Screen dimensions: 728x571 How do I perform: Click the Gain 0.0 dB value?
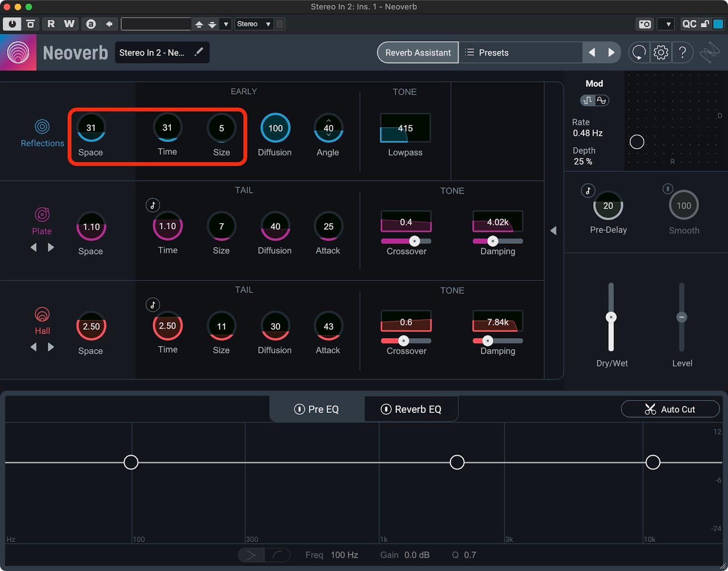click(x=417, y=555)
